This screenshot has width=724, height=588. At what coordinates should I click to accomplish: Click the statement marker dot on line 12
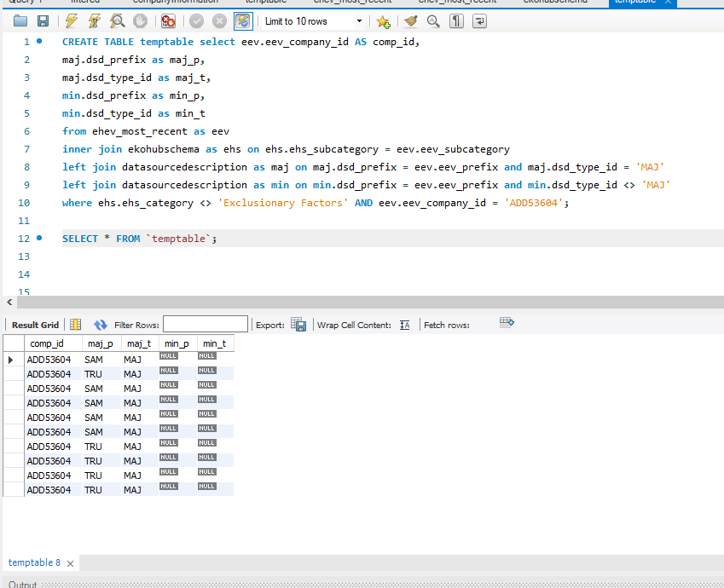[x=39, y=238]
